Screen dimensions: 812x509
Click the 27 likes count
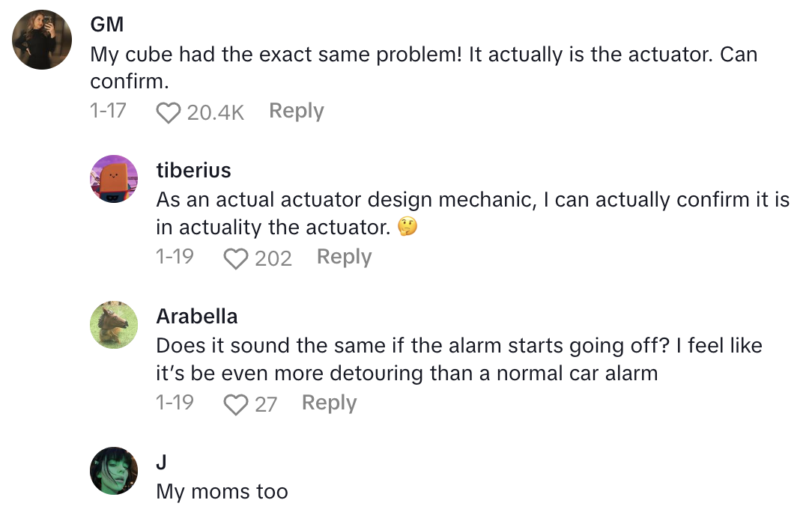[266, 404]
